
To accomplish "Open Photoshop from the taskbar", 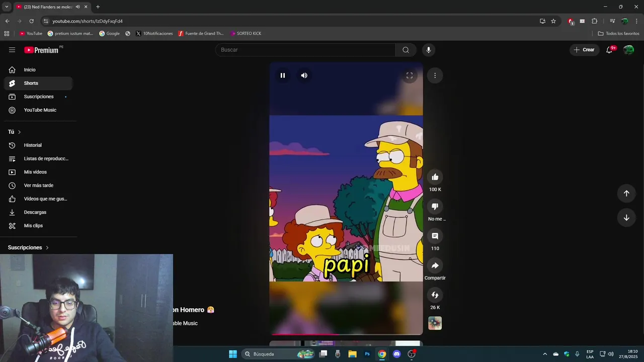I will tap(367, 354).
